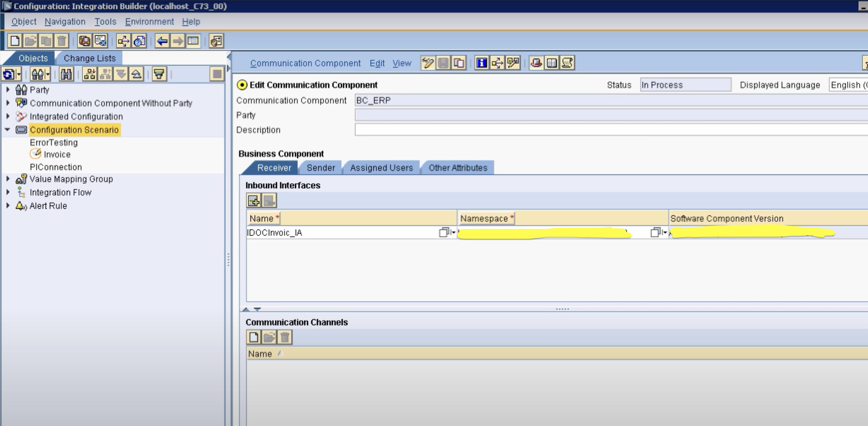Click the filter funnel icon in Objects panel

159,74
